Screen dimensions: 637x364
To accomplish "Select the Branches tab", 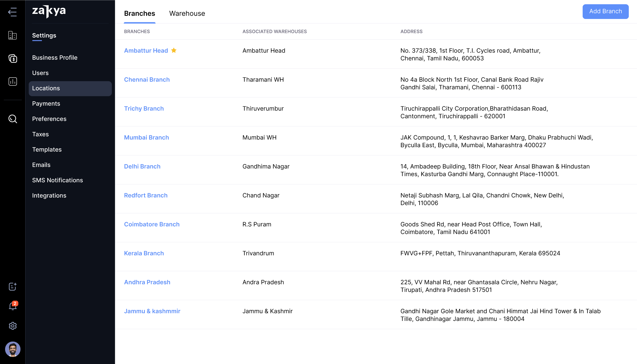I will [140, 13].
